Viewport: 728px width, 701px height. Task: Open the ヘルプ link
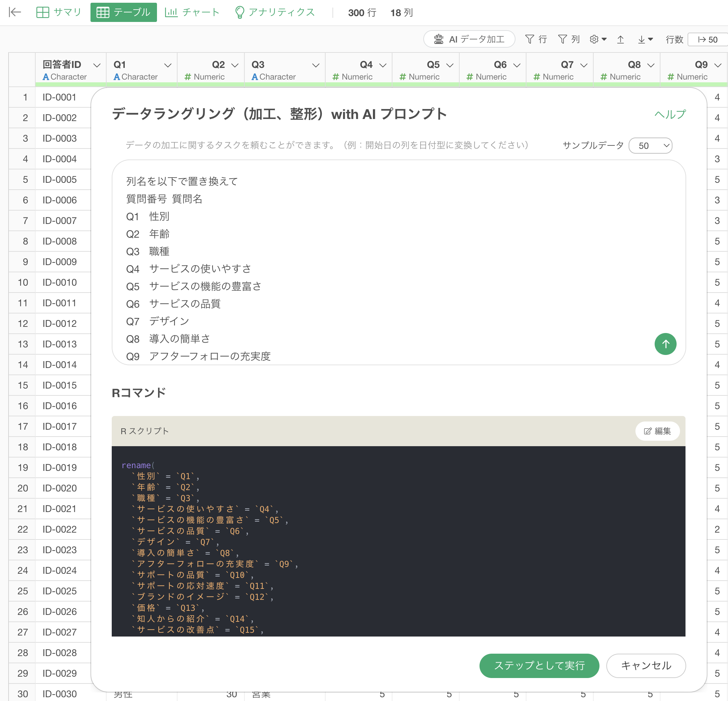pyautogui.click(x=670, y=114)
